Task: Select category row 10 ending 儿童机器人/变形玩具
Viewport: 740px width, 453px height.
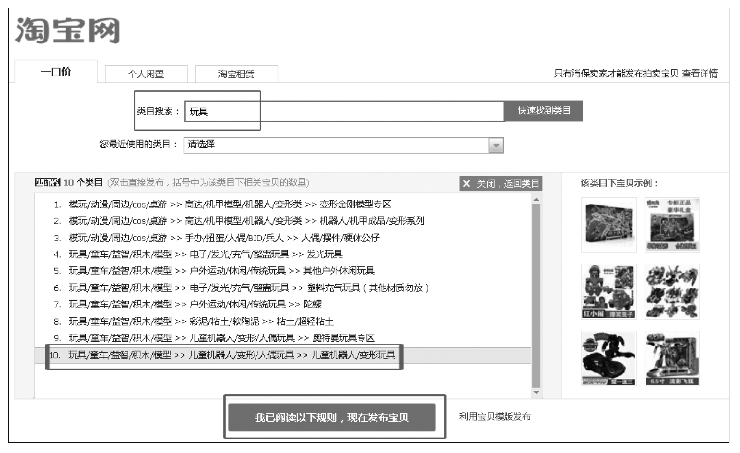Action: coord(283,355)
